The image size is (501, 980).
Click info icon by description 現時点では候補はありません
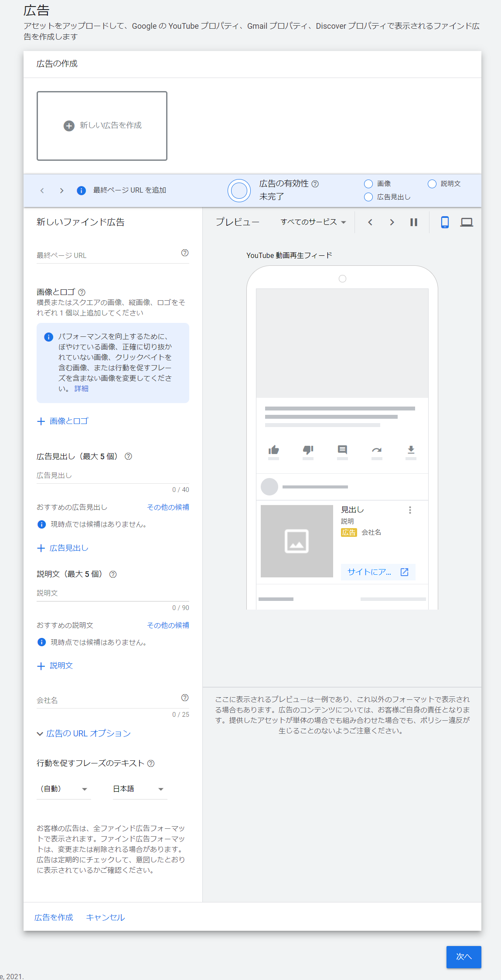tap(41, 642)
